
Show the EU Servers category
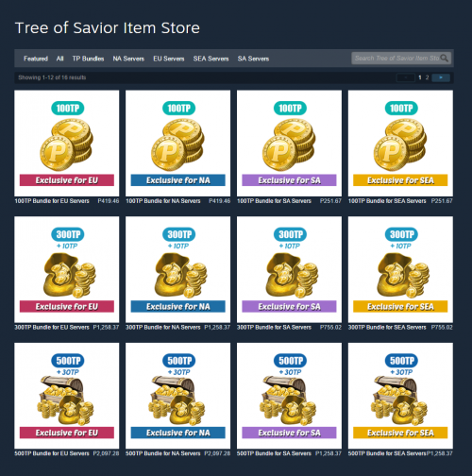[169, 59]
